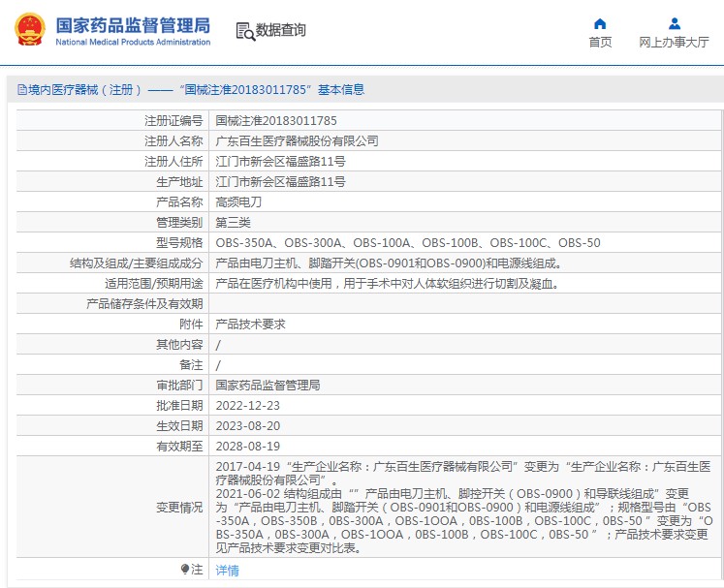
Task: Click the user icon above 网上办事大厅
Action: coord(674,23)
